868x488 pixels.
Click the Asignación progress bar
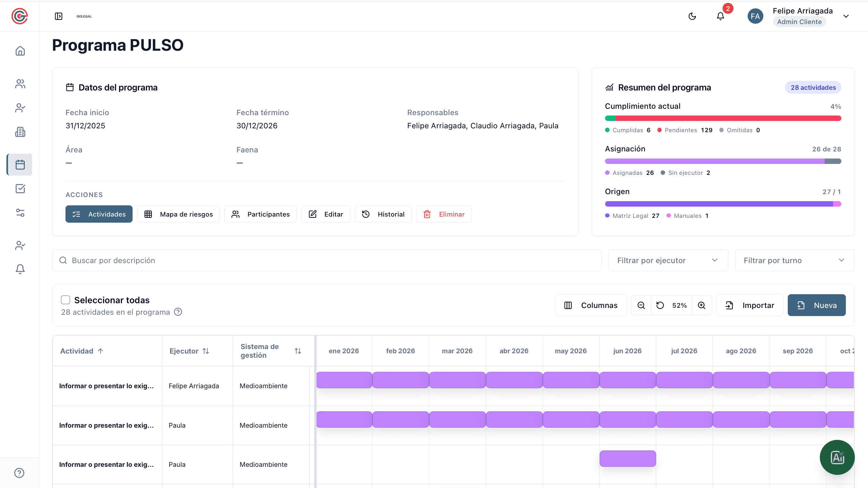(x=723, y=161)
